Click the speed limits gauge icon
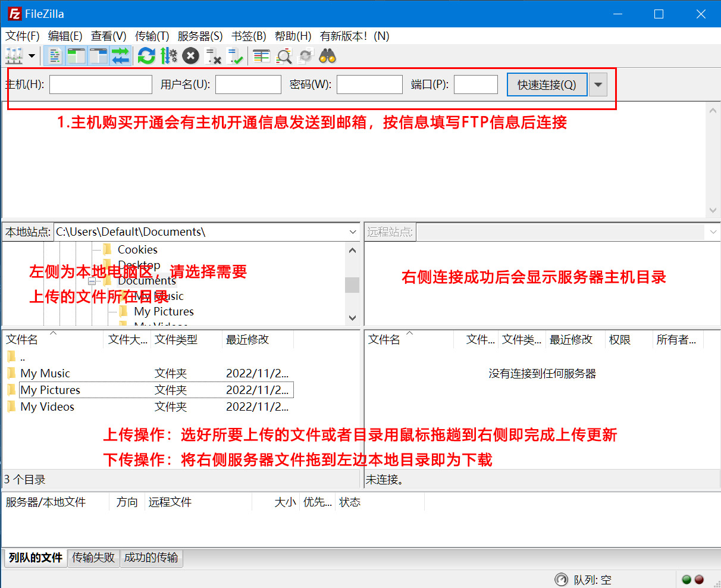Viewport: 721px width, 588px height. pyautogui.click(x=561, y=579)
